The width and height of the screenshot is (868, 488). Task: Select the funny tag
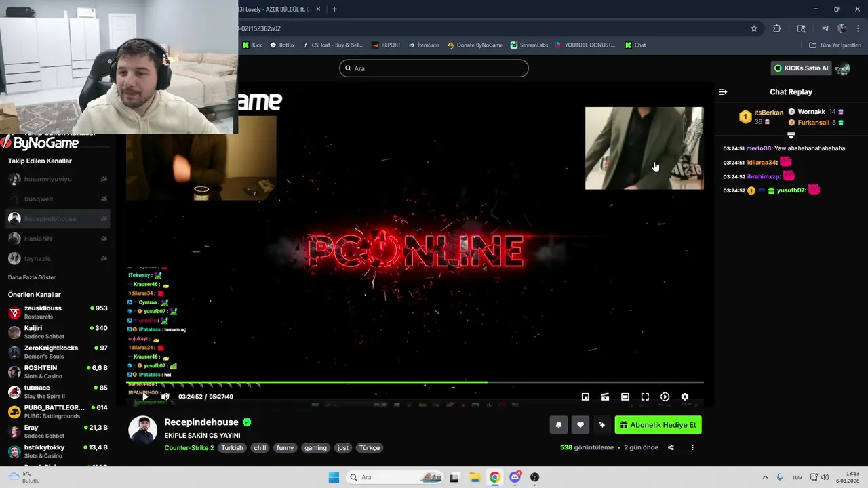pyautogui.click(x=285, y=448)
